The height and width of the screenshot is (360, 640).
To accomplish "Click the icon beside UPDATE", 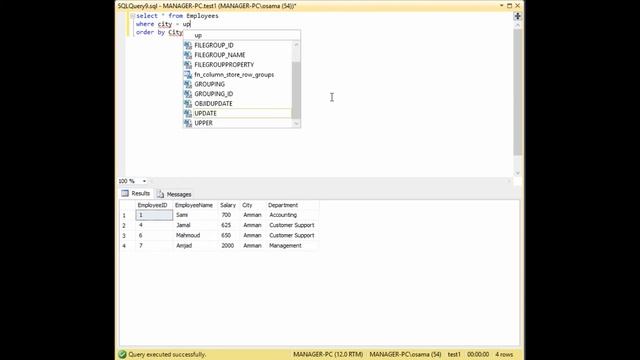I will (188, 113).
